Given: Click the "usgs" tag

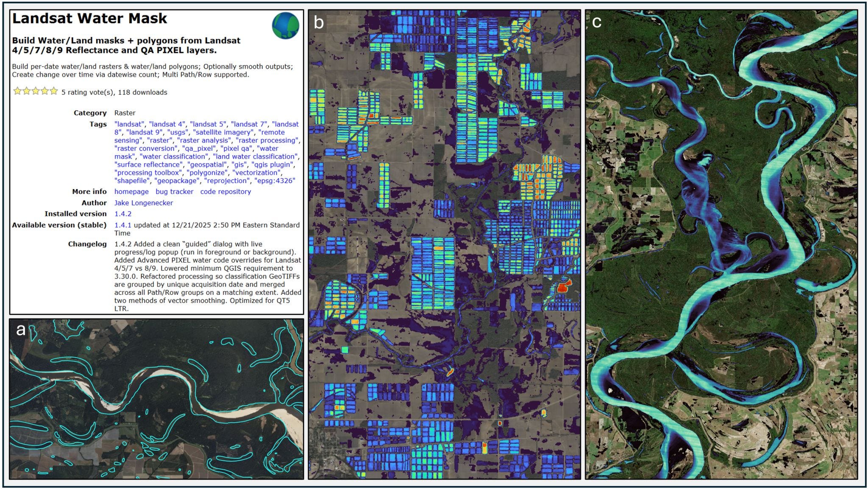Looking at the screenshot, I should coord(178,132).
